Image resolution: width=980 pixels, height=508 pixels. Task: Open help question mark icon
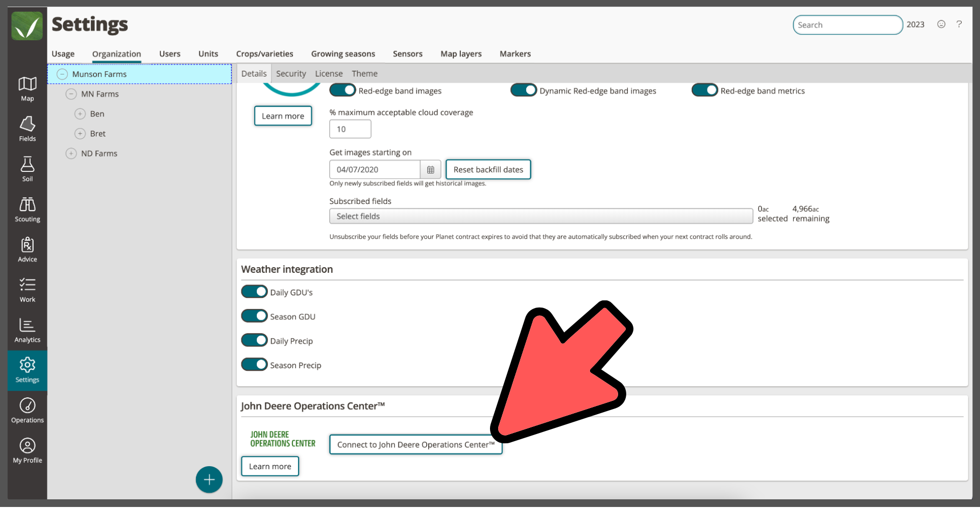click(x=959, y=24)
